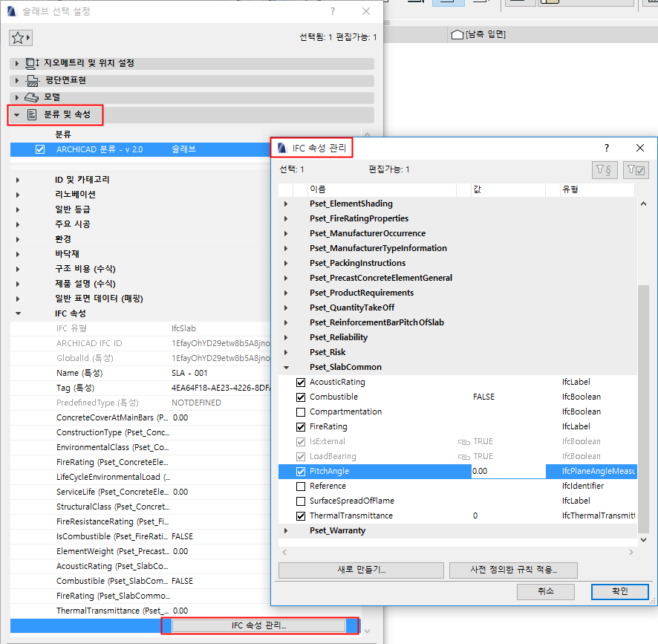Collapse the Pset_SlabCommon property group
The image size is (658, 644).
pyautogui.click(x=286, y=367)
